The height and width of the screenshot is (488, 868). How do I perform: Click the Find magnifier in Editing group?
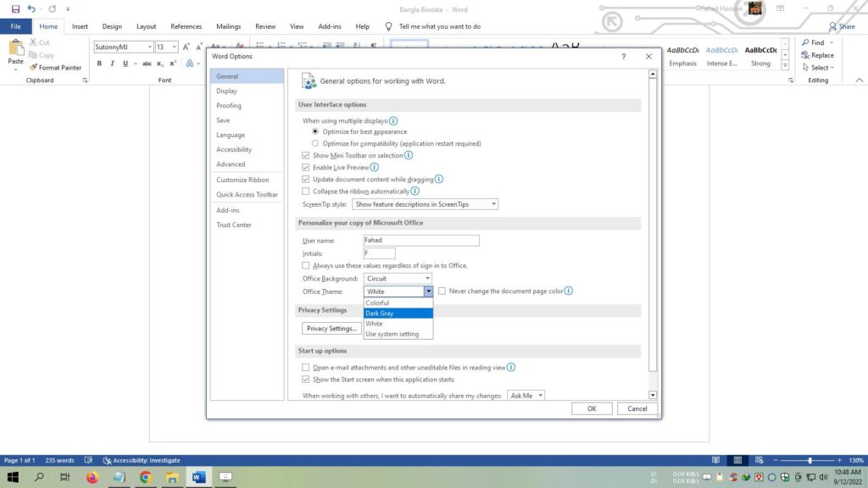[x=804, y=42]
